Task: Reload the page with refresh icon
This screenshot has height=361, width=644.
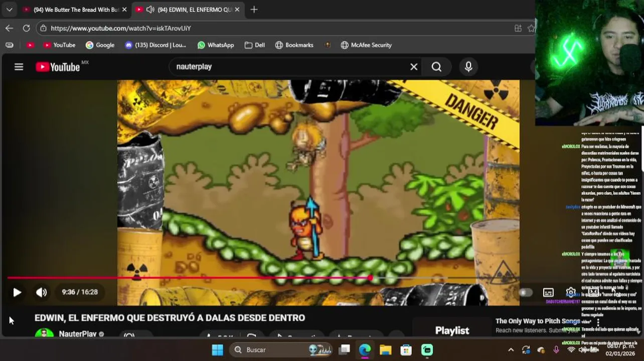Action: (26, 28)
